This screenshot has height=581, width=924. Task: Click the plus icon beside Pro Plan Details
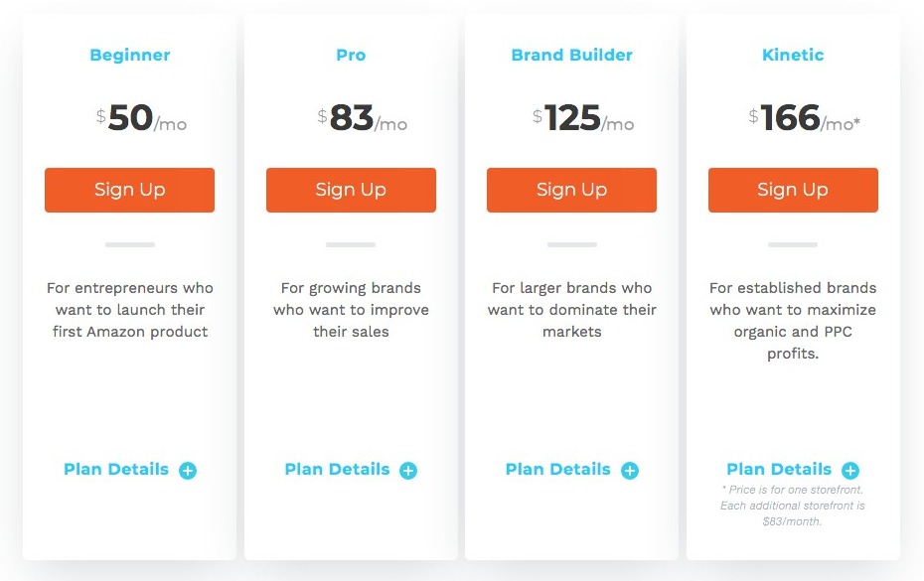pyautogui.click(x=408, y=470)
